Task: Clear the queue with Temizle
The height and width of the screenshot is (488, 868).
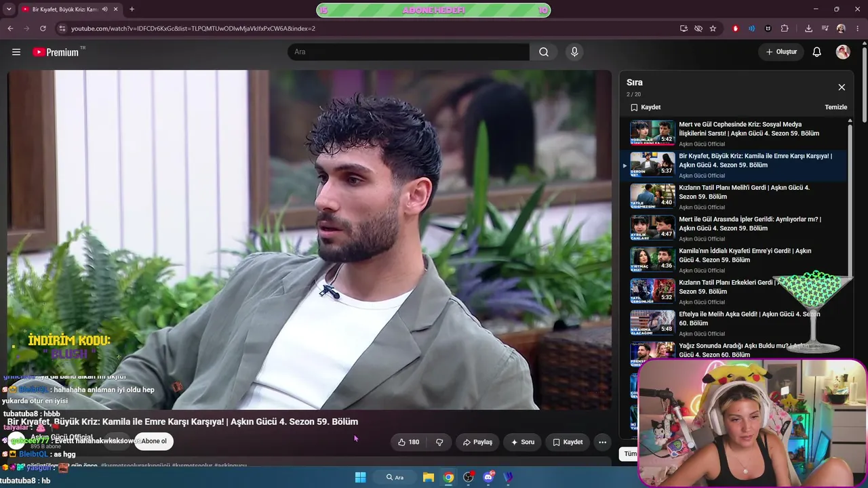Action: point(836,107)
